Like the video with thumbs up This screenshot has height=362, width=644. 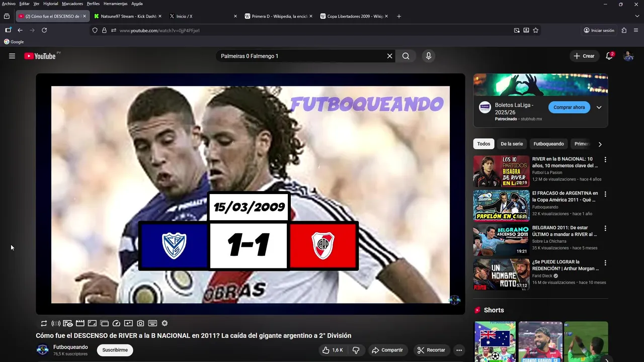click(333, 350)
